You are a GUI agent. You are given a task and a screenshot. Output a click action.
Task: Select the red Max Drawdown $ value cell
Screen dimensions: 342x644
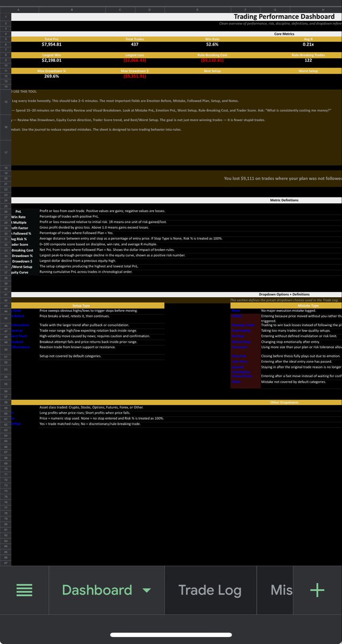(134, 77)
